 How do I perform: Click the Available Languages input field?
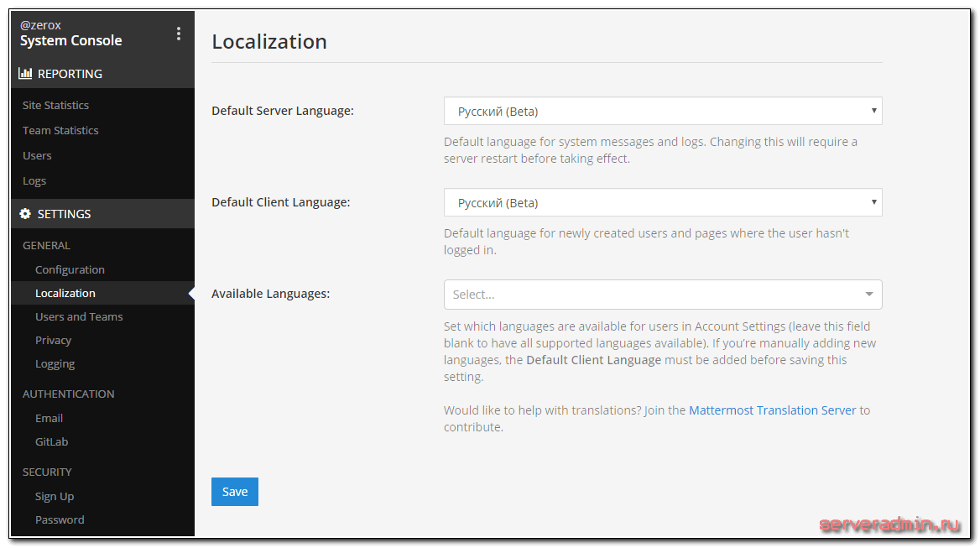point(646,295)
